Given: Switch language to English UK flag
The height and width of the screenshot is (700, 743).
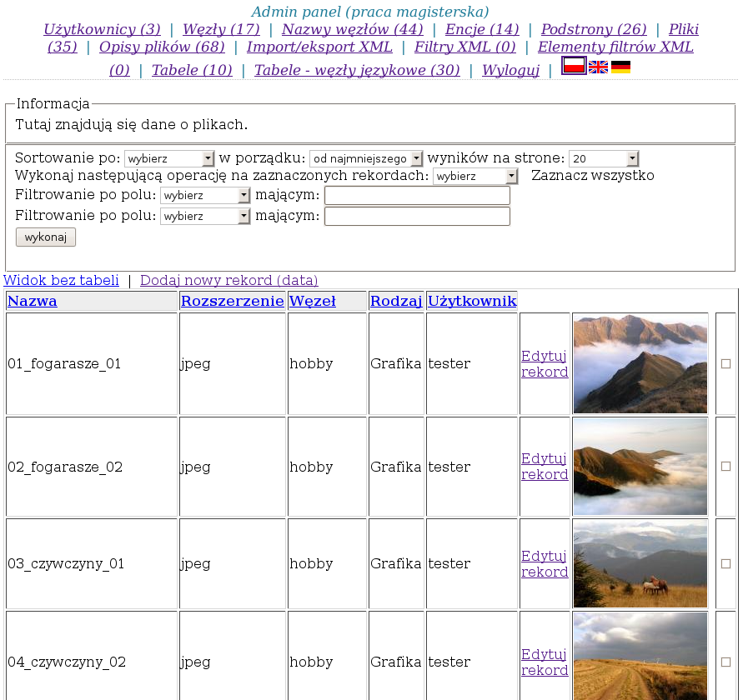Looking at the screenshot, I should [598, 67].
